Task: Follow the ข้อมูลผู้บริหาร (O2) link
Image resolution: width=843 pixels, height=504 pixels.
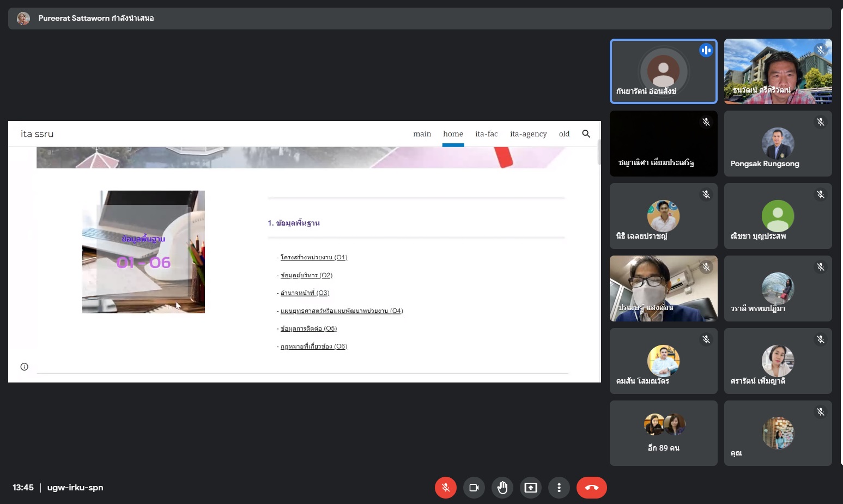Action: click(x=306, y=275)
